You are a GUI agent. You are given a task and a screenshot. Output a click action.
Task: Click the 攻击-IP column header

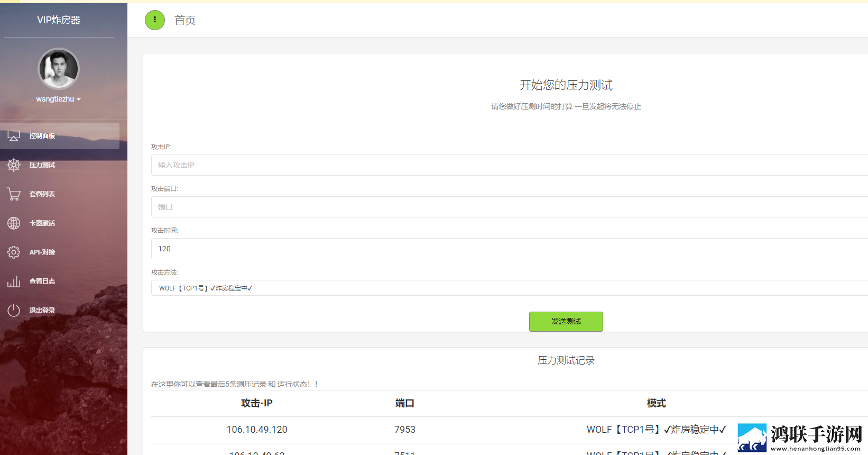click(257, 403)
